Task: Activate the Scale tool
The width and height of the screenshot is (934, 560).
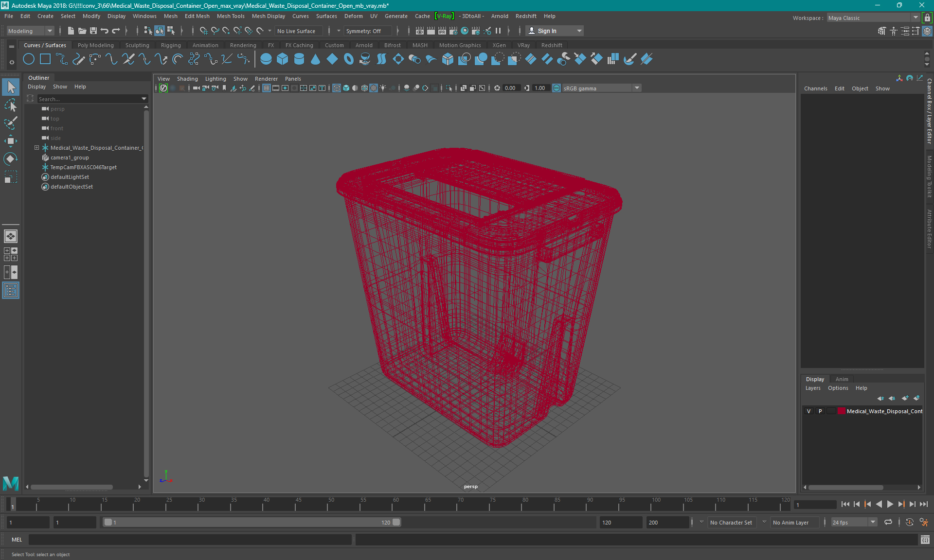Action: click(11, 177)
